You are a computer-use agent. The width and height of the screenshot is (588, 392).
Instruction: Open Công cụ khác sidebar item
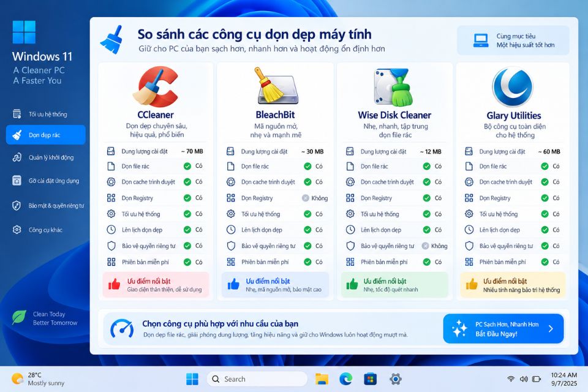coord(46,230)
